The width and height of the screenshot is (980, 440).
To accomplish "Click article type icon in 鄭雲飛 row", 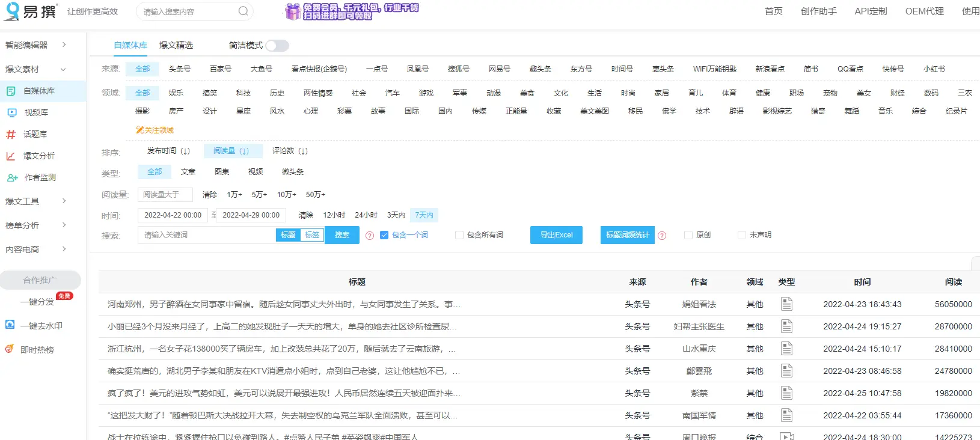I will [x=786, y=371].
